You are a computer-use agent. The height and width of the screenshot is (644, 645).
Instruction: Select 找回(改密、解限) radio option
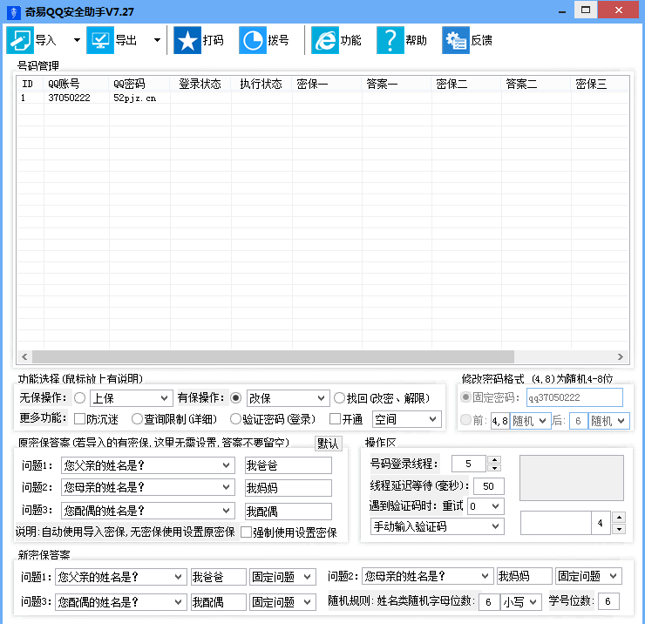(x=339, y=397)
